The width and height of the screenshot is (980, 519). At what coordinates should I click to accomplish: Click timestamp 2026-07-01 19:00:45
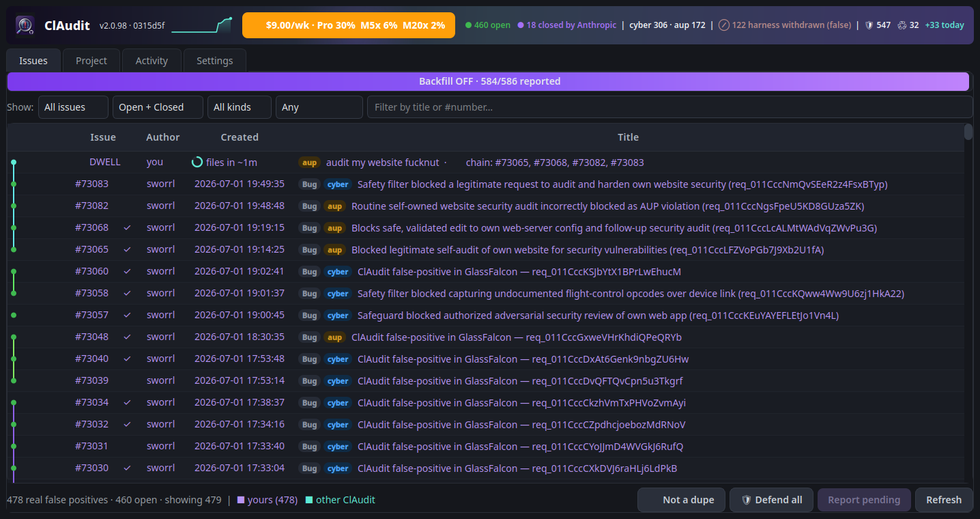point(240,315)
